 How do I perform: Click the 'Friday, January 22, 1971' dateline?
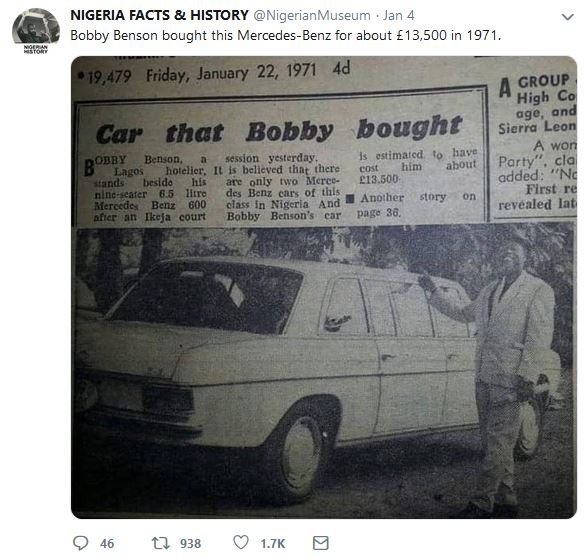[x=231, y=73]
